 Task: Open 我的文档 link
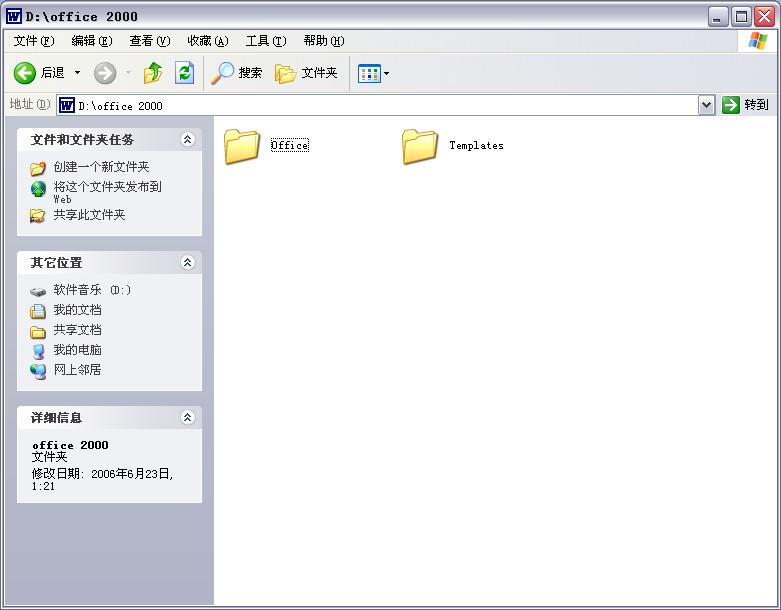coord(77,310)
